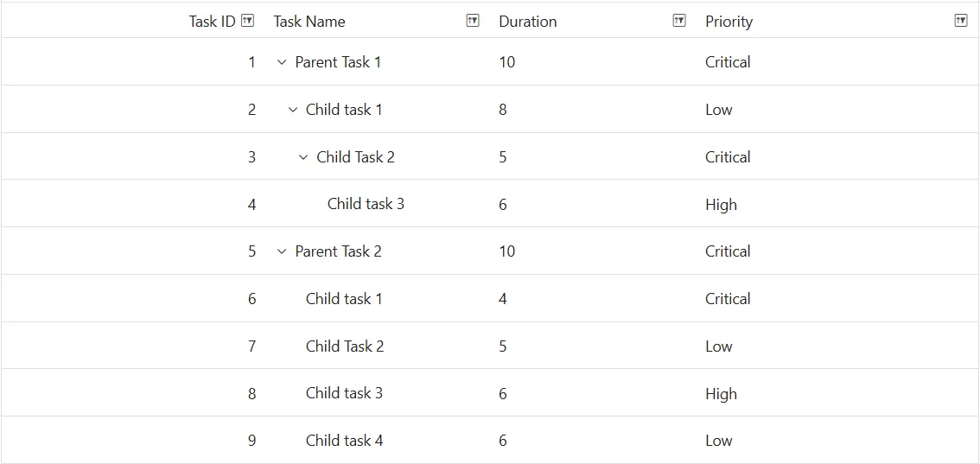The image size is (980, 464).
Task: Collapse Child Task 2 with ID 3
Action: point(303,156)
